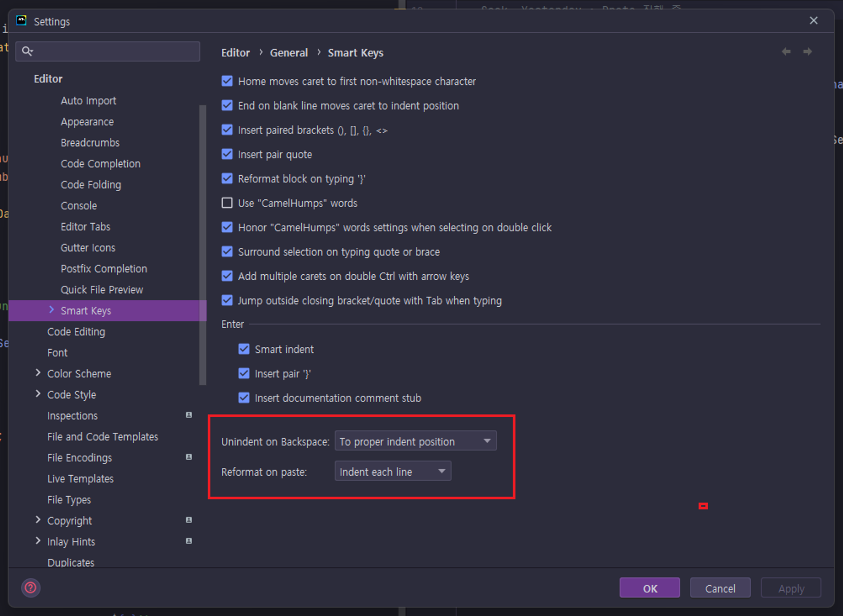Click the back navigation arrow icon

click(786, 52)
